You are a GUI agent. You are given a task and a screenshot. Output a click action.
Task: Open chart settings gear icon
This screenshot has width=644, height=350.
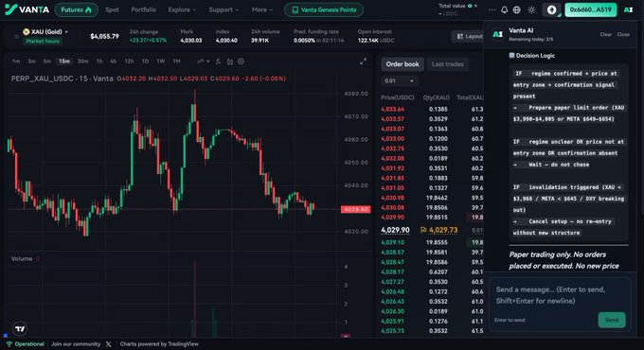(241, 61)
